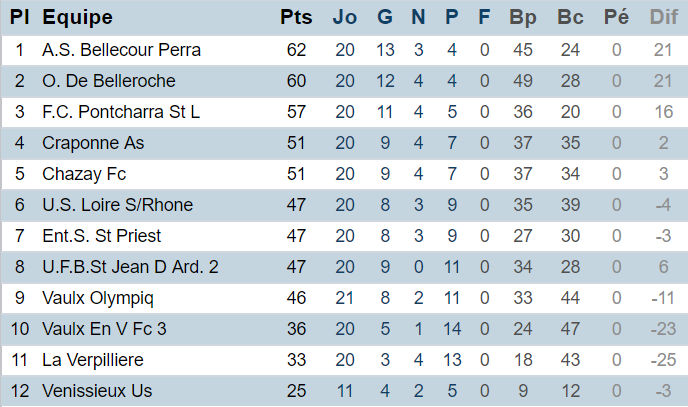
Task: Click the "Pé" column header
Action: point(617,17)
